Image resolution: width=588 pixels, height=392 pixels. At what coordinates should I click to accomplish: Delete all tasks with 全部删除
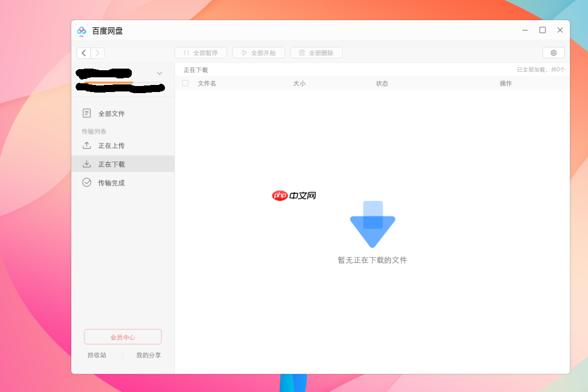point(316,52)
